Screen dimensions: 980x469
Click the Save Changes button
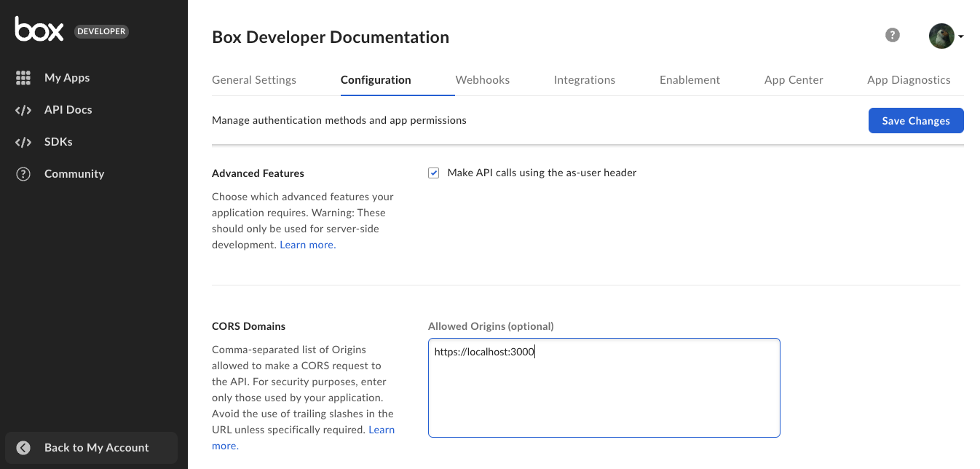tap(916, 121)
